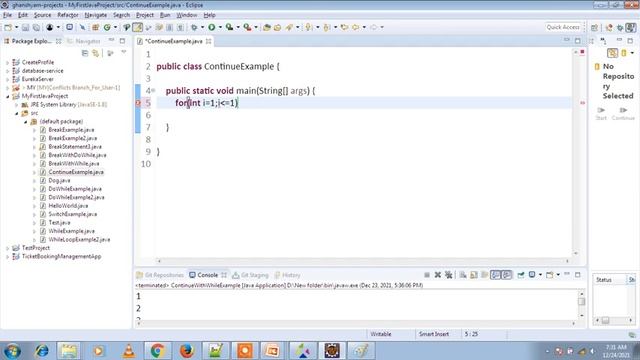Click the Run with Coverage icon
This screenshot has height=360, width=640.
click(x=229, y=27)
